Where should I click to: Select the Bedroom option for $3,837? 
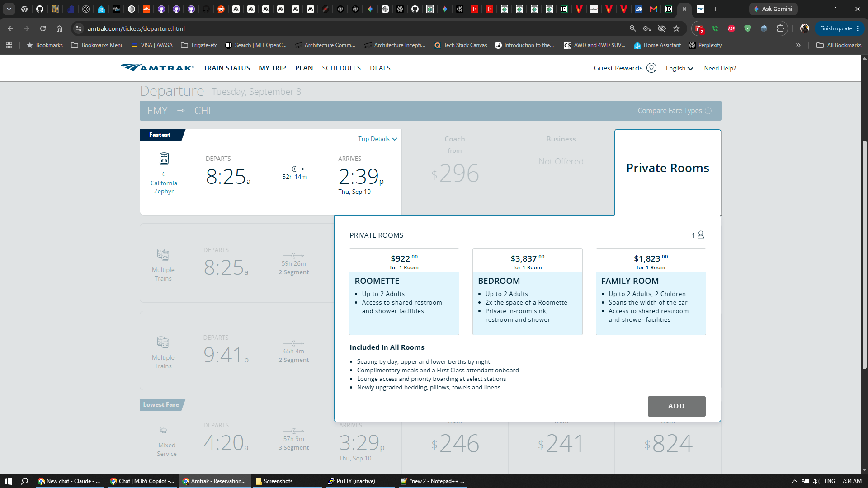(x=528, y=291)
